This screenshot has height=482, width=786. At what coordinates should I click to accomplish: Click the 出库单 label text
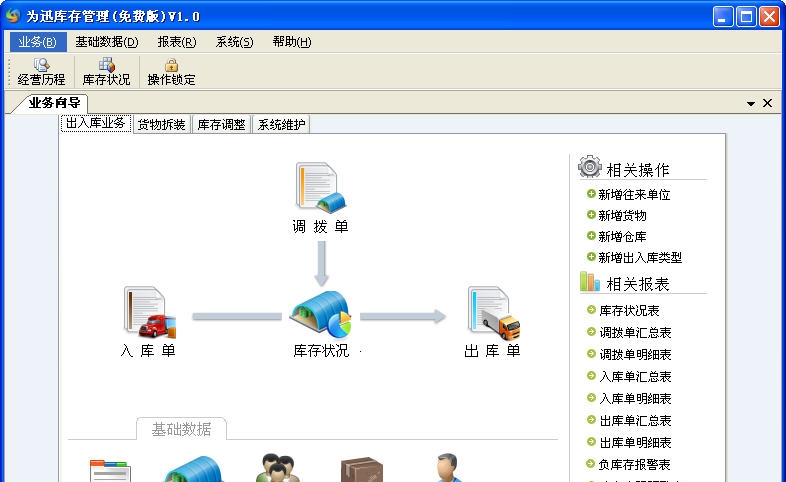click(493, 350)
